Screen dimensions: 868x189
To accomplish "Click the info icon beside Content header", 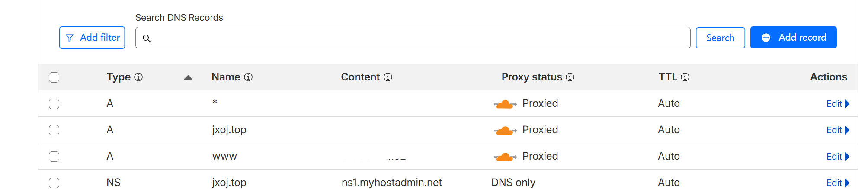I will [x=388, y=77].
